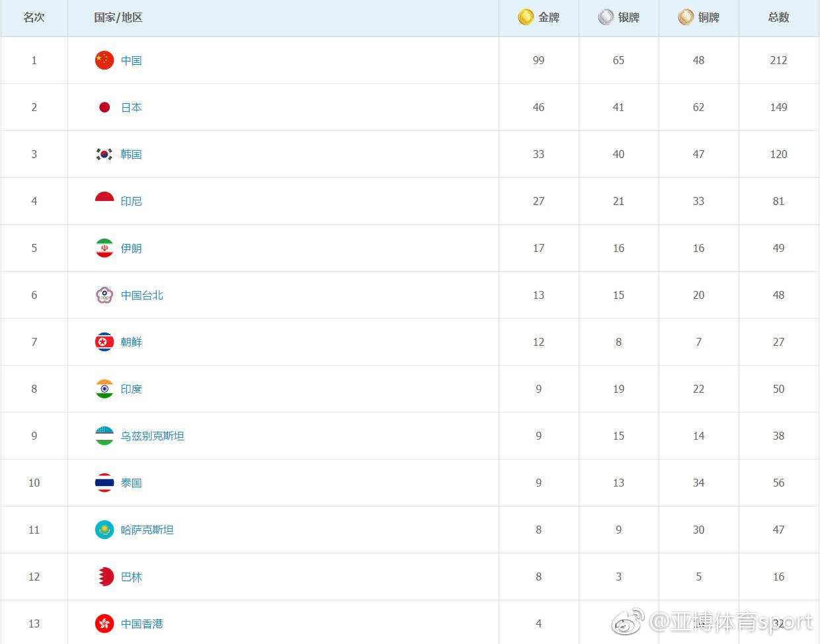This screenshot has width=820, height=644.
Task: Open the 中国台北 link
Action: 142,295
